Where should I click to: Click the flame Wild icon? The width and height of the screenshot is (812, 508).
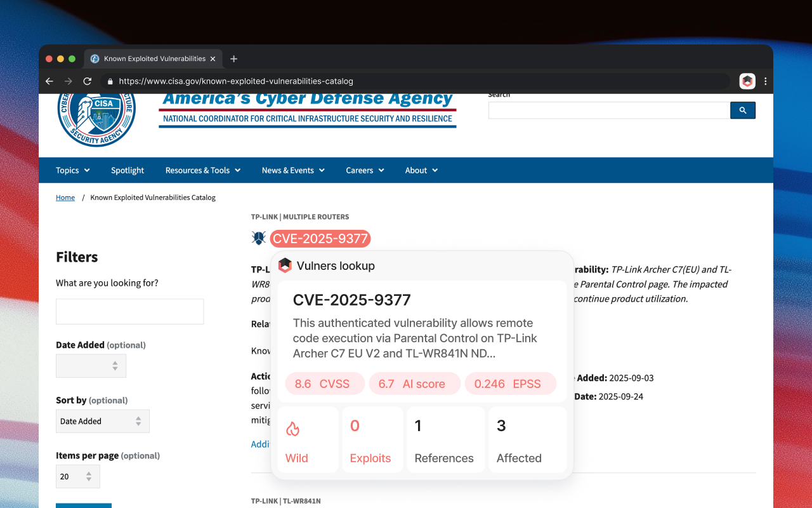(292, 429)
